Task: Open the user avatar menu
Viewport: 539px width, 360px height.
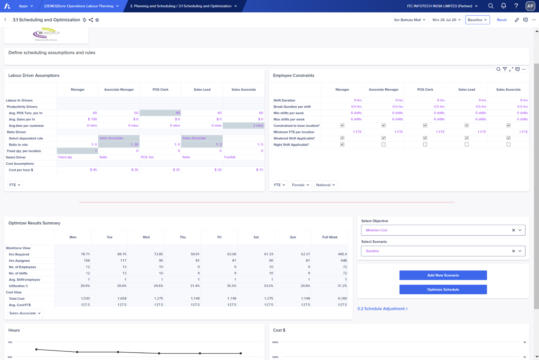Action: (x=530, y=6)
